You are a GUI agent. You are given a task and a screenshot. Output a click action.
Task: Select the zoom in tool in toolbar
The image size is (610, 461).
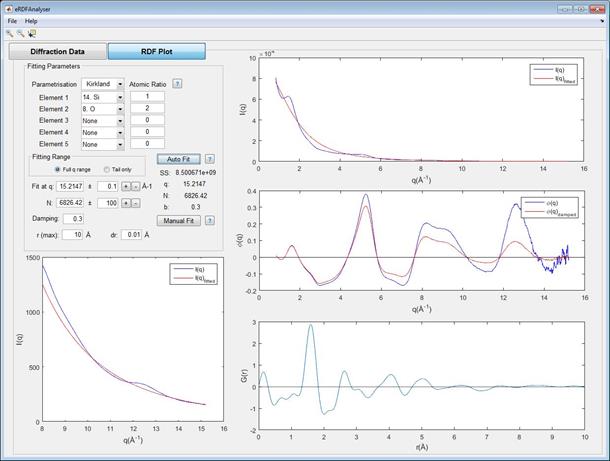coord(10,34)
